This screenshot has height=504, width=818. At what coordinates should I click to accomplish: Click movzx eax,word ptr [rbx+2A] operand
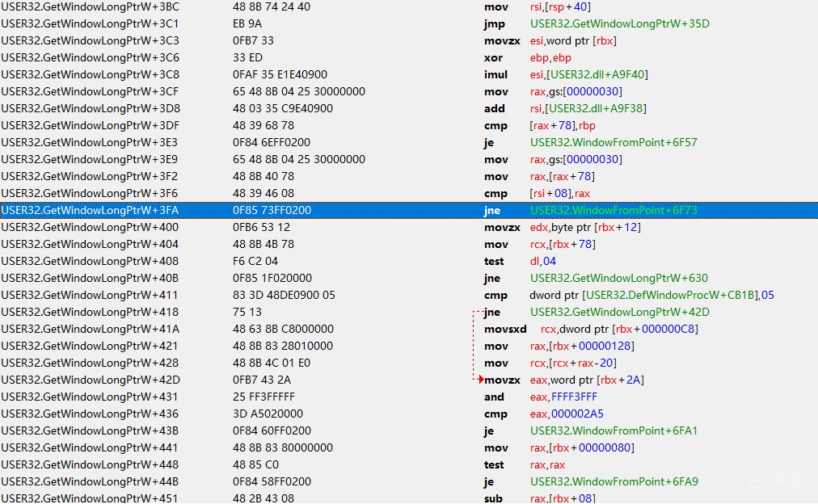tap(587, 380)
